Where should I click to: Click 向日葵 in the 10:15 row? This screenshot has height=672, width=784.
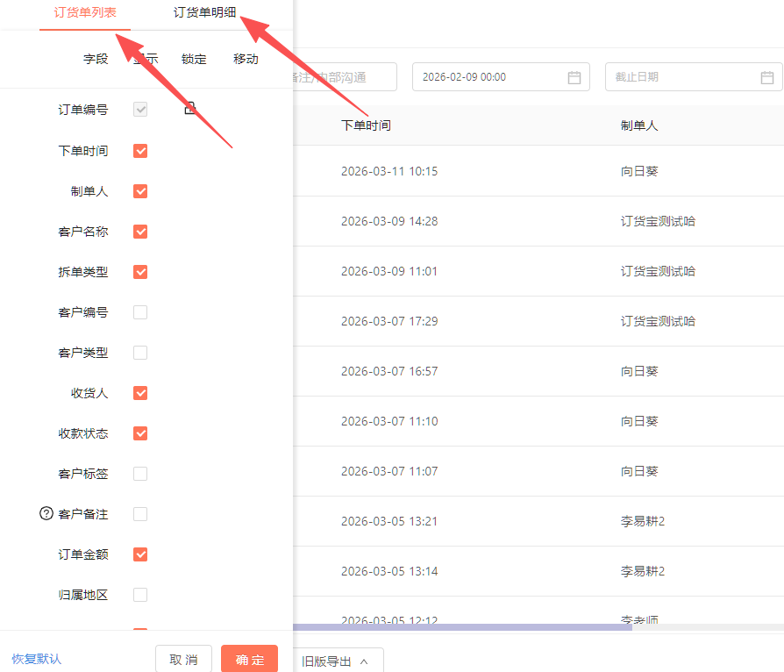639,171
